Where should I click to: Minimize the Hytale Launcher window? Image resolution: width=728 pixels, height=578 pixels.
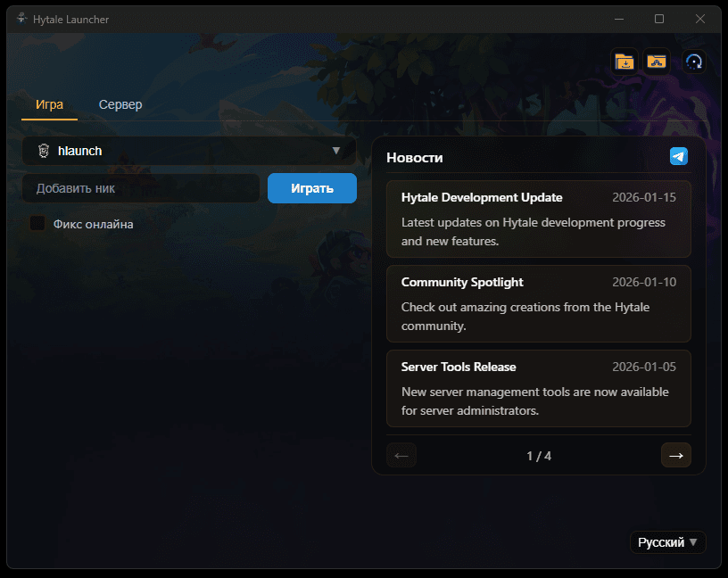619,18
